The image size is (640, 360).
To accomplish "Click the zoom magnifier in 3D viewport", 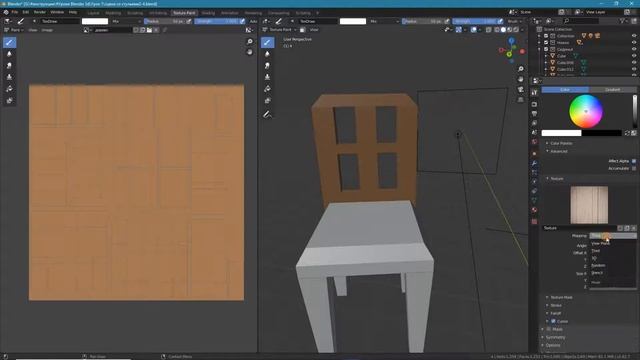I will coord(520,69).
